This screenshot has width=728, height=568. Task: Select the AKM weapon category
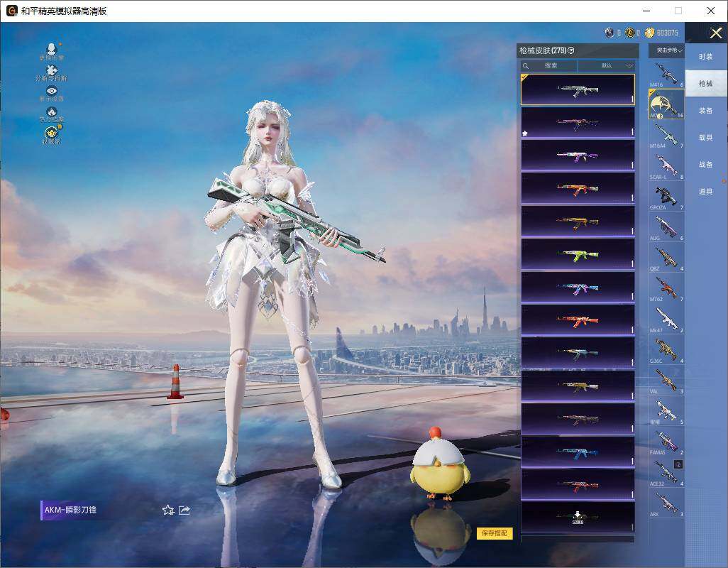pyautogui.click(x=666, y=104)
